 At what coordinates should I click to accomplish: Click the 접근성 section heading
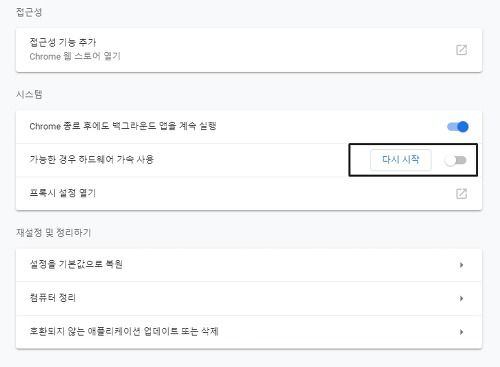point(29,12)
